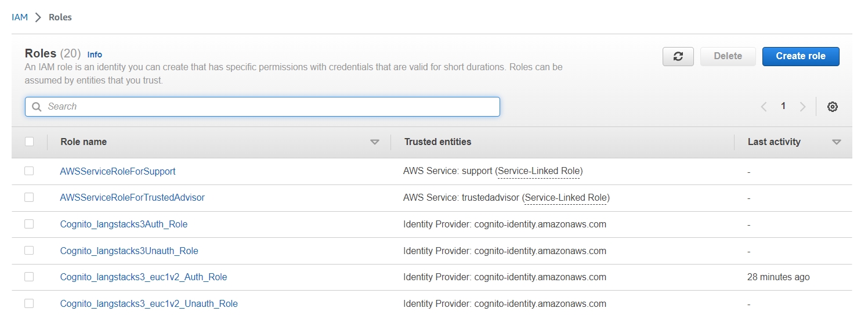
Task: Open AWSServiceRoleForTrustedAdvisor role
Action: pyautogui.click(x=132, y=198)
